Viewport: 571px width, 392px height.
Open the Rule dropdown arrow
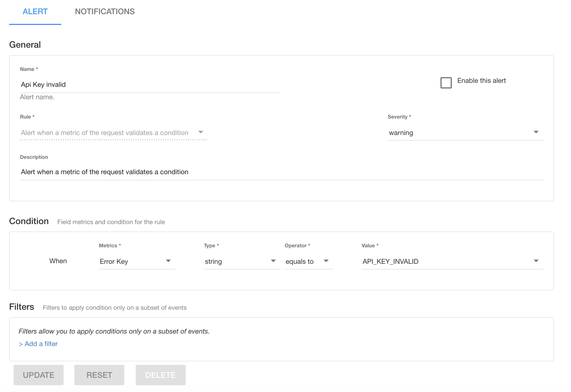(201, 132)
